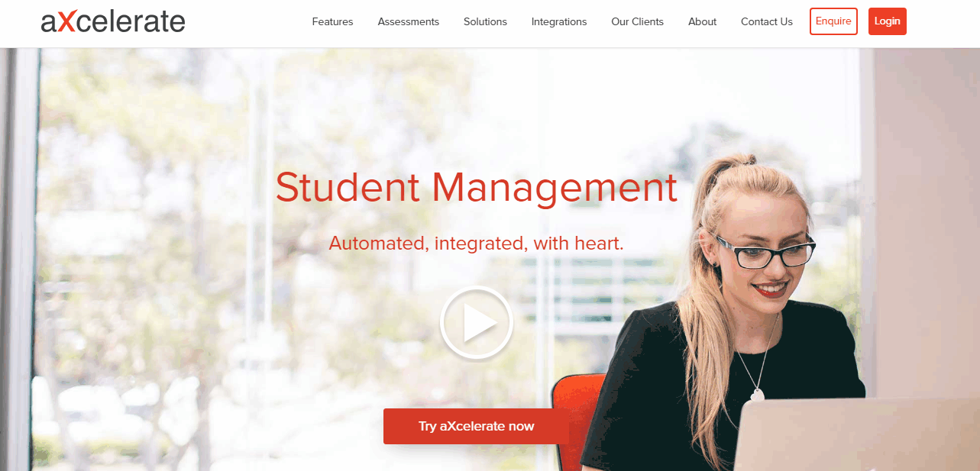Image resolution: width=980 pixels, height=471 pixels.
Task: Select the Student Management headline text
Action: click(477, 187)
